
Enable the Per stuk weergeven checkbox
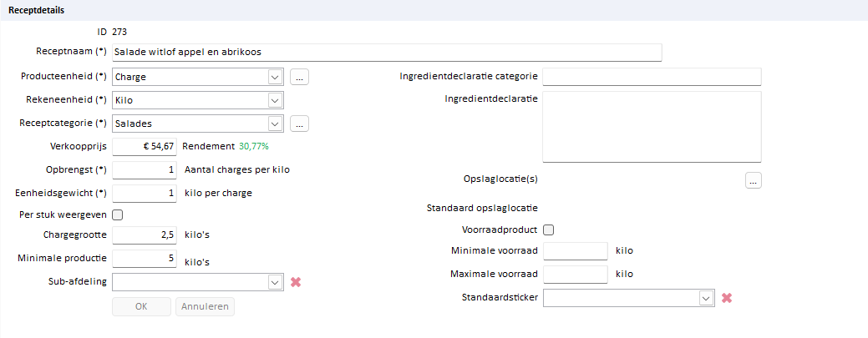[x=117, y=214]
